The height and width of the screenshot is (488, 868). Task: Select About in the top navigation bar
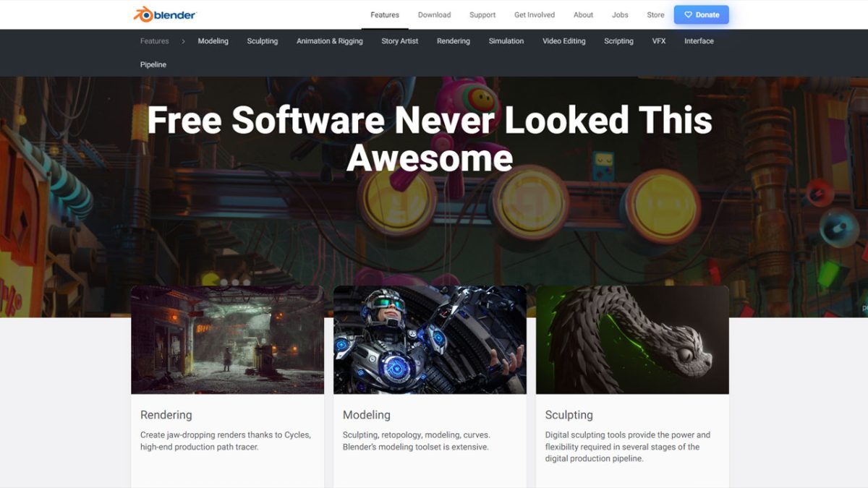tap(583, 14)
